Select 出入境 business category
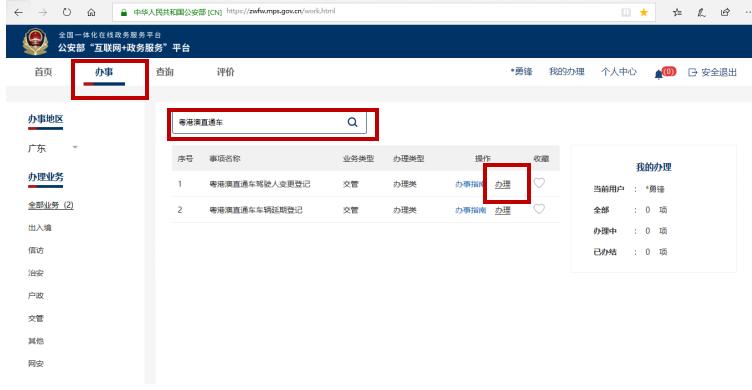The image size is (752, 390). pyautogui.click(x=40, y=228)
